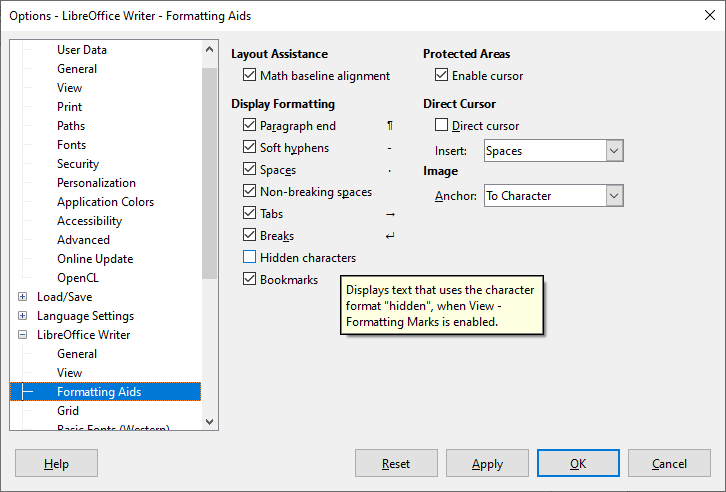Disable Non-breaking spaces display
The height and width of the screenshot is (492, 726).
tap(249, 191)
